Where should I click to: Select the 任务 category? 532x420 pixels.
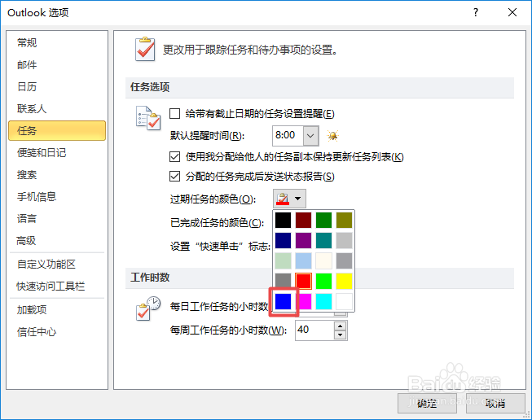(x=57, y=130)
